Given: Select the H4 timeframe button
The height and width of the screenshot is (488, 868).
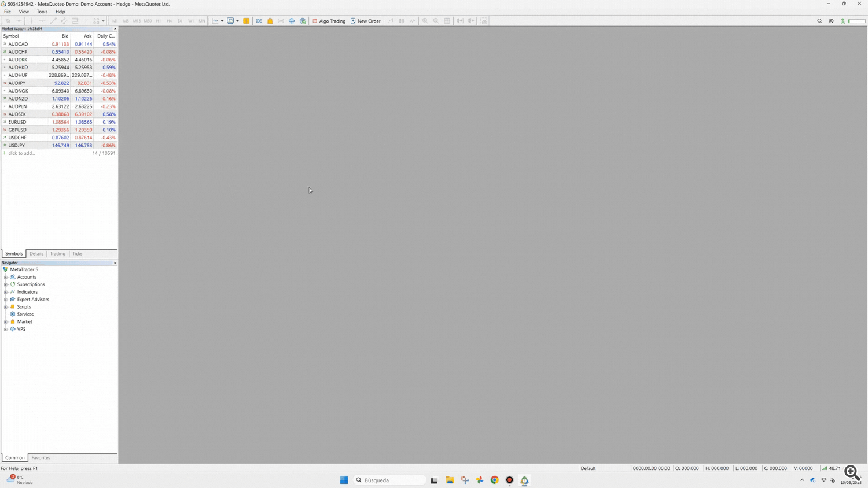Looking at the screenshot, I should point(170,21).
